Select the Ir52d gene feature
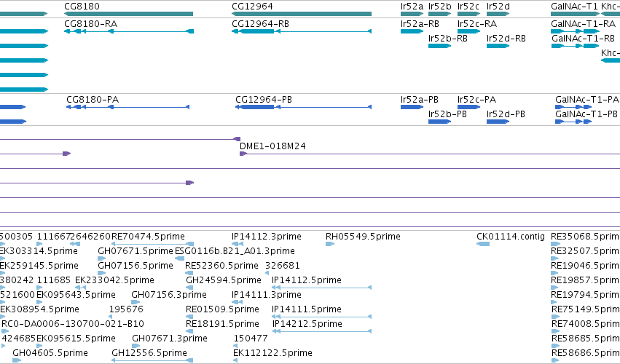The height and width of the screenshot is (364, 620). pos(498,14)
